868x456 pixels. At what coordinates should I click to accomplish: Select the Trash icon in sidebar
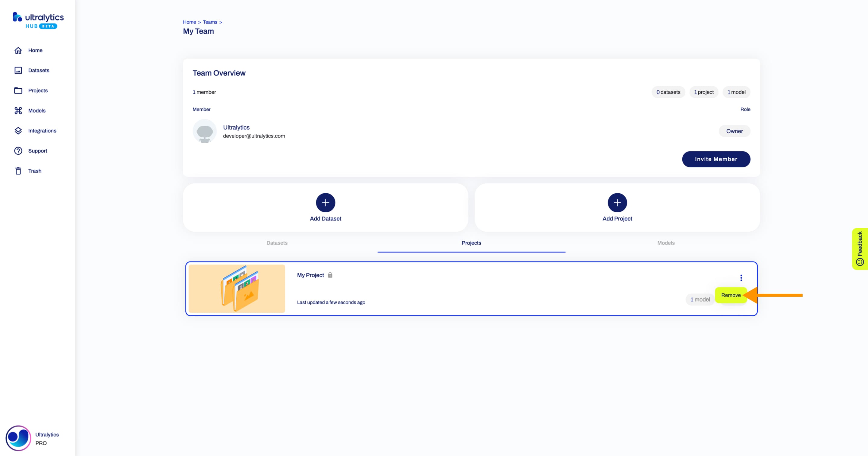pyautogui.click(x=18, y=171)
